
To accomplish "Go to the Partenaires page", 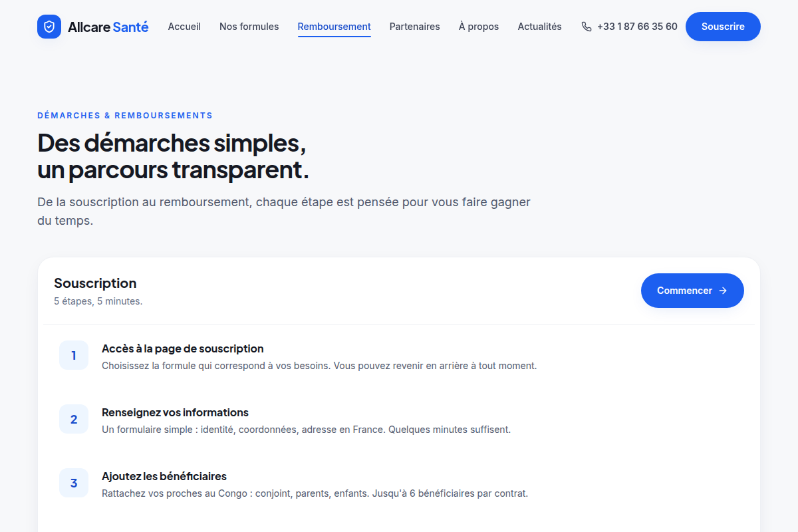I will click(415, 27).
